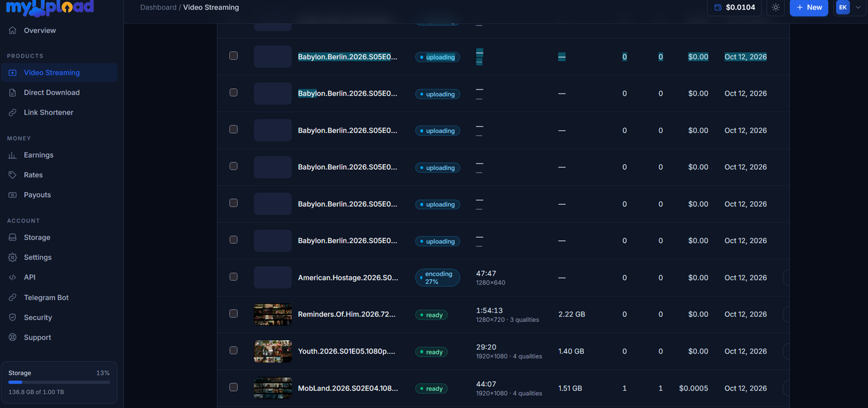Viewport: 868px width, 408px height.
Task: Click the 29:20 duration text
Action: coord(486,347)
